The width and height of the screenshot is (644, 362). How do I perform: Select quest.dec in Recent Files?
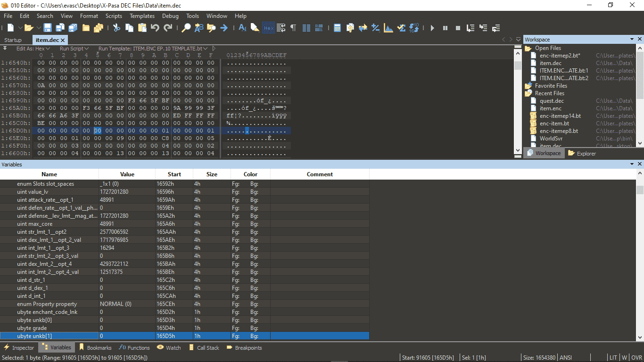click(x=552, y=101)
